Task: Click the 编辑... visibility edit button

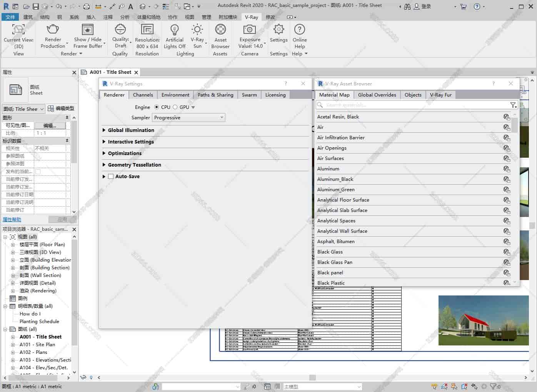Action: pos(50,125)
